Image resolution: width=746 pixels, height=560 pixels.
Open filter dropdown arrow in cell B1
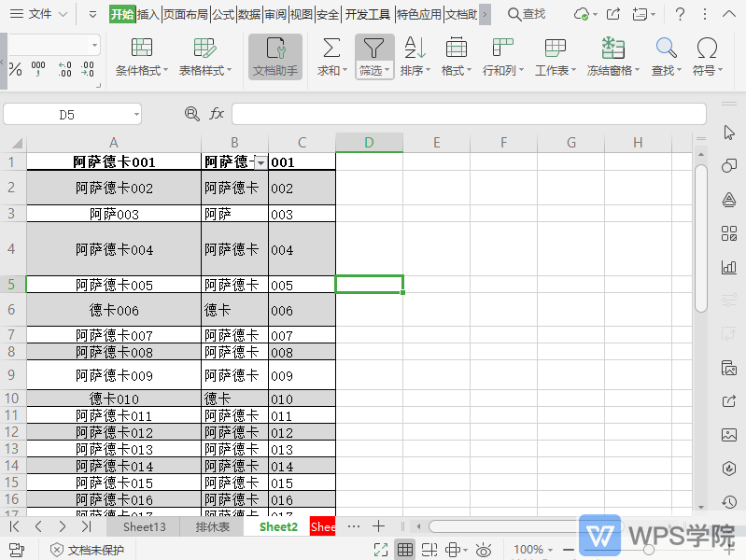[260, 162]
